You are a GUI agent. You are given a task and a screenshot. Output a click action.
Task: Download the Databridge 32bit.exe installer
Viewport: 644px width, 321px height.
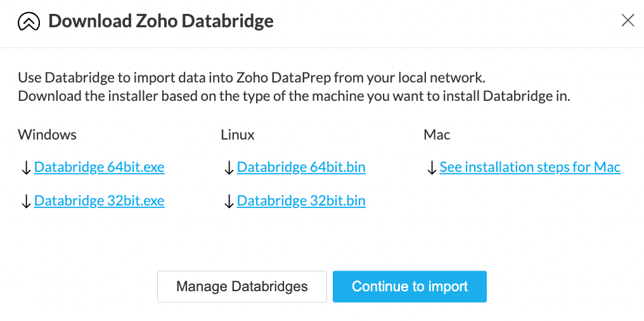click(99, 201)
